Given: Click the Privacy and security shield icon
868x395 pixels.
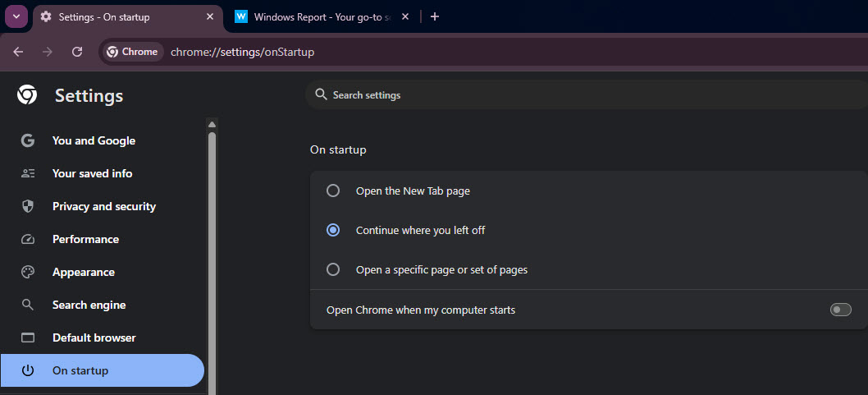Looking at the screenshot, I should (x=28, y=206).
